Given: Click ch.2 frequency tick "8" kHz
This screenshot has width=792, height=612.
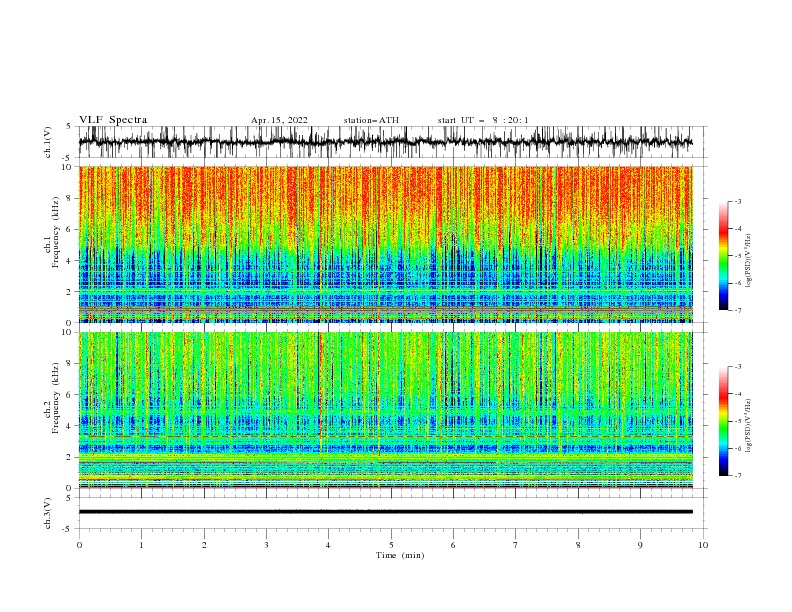Looking at the screenshot, I should [71, 364].
